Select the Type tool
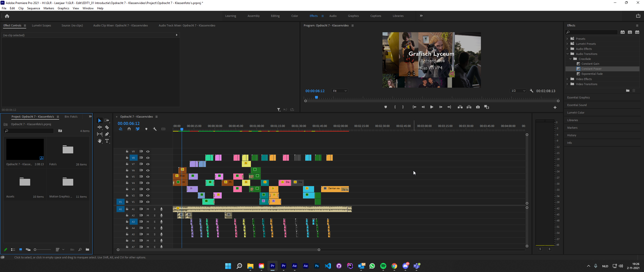 [x=107, y=141]
